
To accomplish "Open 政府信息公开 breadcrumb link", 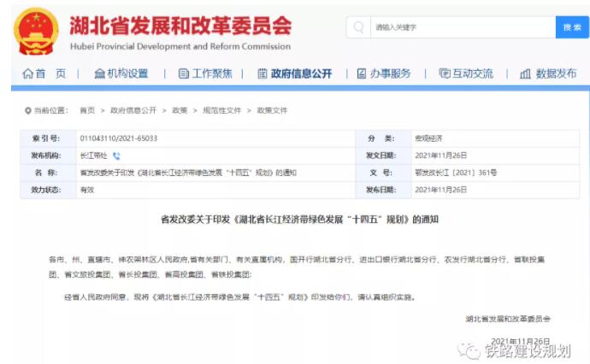I will click(133, 111).
